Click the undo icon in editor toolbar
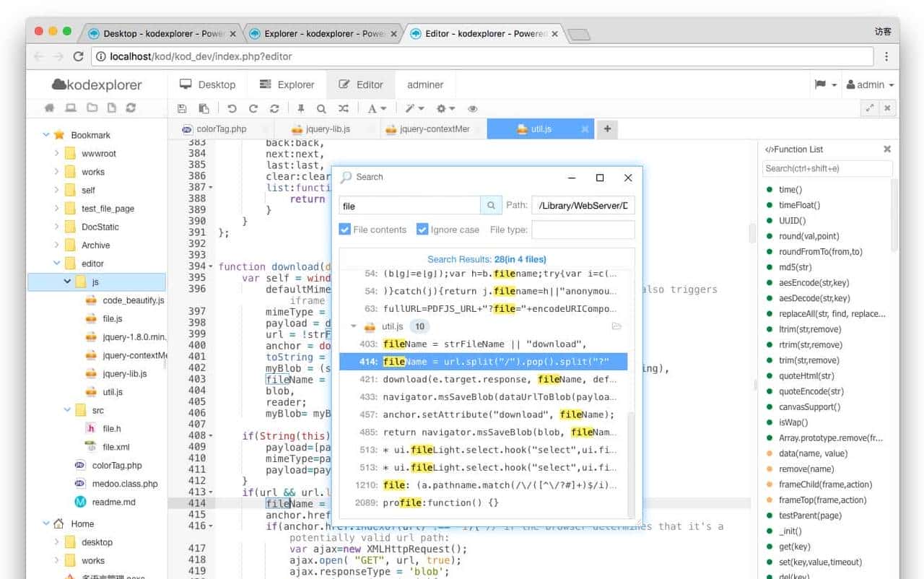Screen dimensions: 924x579 pos(232,108)
